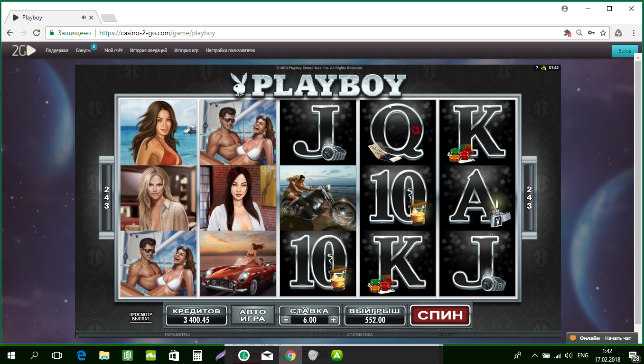Open the volume tray icon
The image size is (644, 364).
(x=569, y=355)
